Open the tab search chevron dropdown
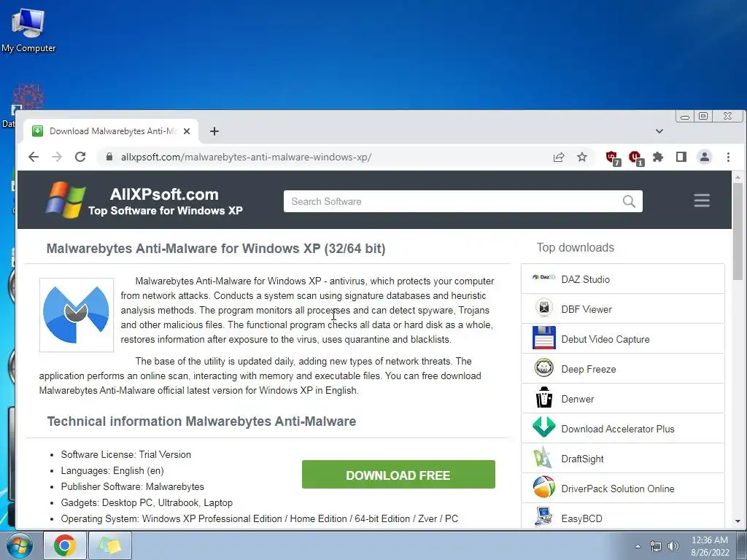This screenshot has height=560, width=747. point(659,131)
